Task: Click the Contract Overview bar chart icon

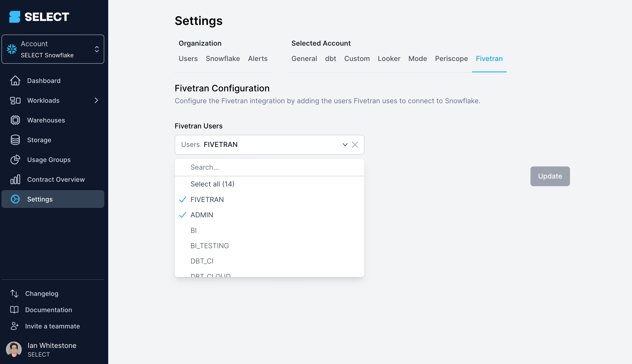Action: coord(15,179)
